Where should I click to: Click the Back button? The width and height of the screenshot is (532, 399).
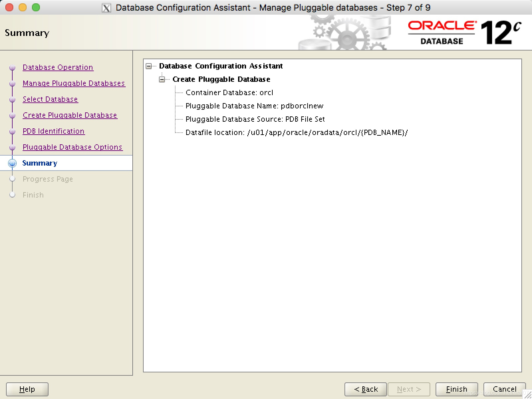pyautogui.click(x=365, y=389)
